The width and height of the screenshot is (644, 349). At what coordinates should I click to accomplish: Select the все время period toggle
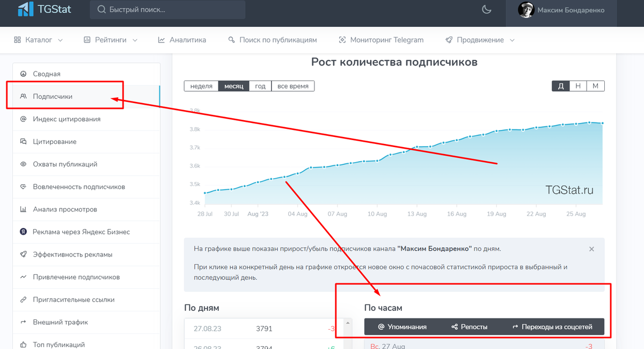(x=293, y=86)
